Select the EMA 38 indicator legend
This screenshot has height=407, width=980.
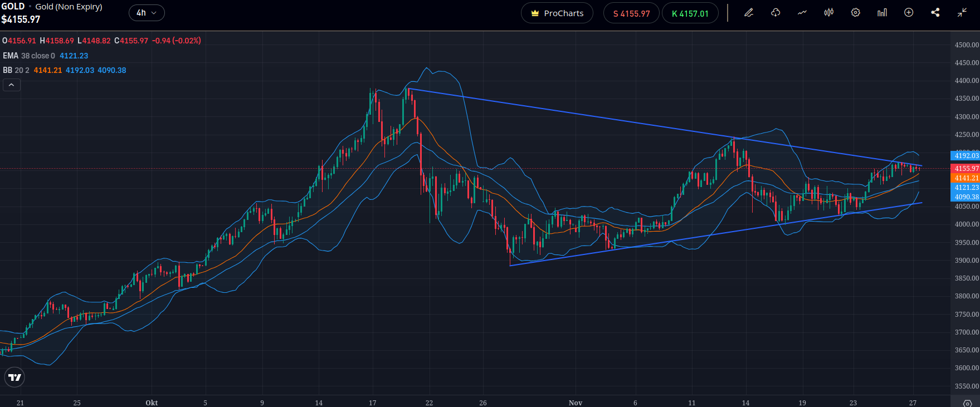pyautogui.click(x=29, y=56)
